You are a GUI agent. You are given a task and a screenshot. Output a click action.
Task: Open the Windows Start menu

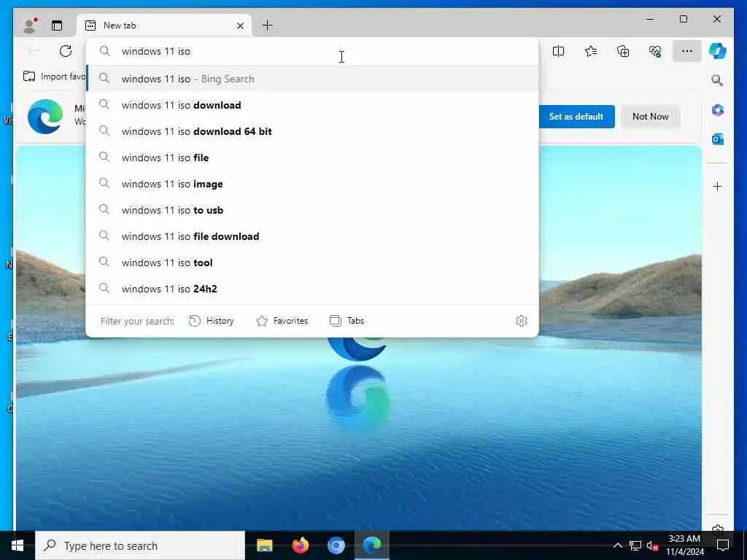click(x=18, y=545)
